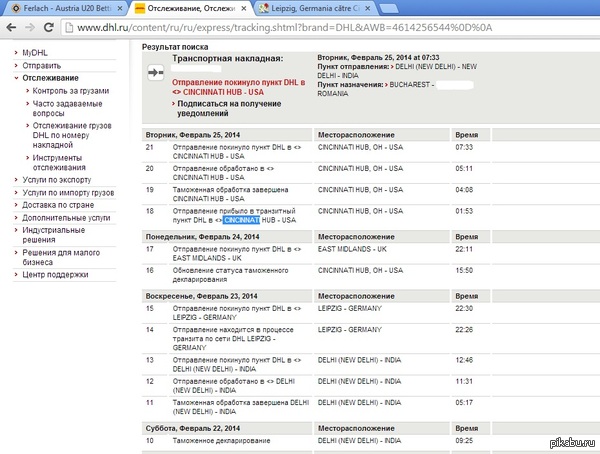Open Отслеживание грузов DHL по номеру накладной
This screenshot has width=600, height=454.
coord(72,135)
